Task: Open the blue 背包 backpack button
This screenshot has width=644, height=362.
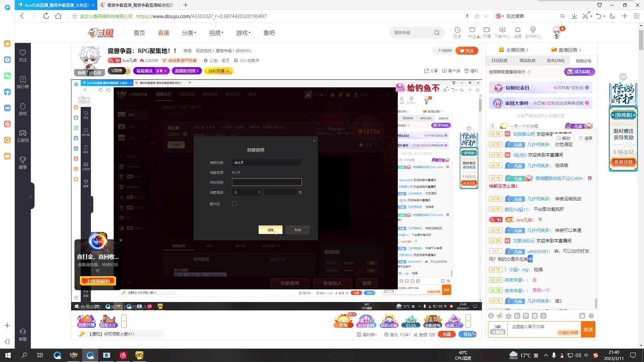Action: [x=468, y=334]
